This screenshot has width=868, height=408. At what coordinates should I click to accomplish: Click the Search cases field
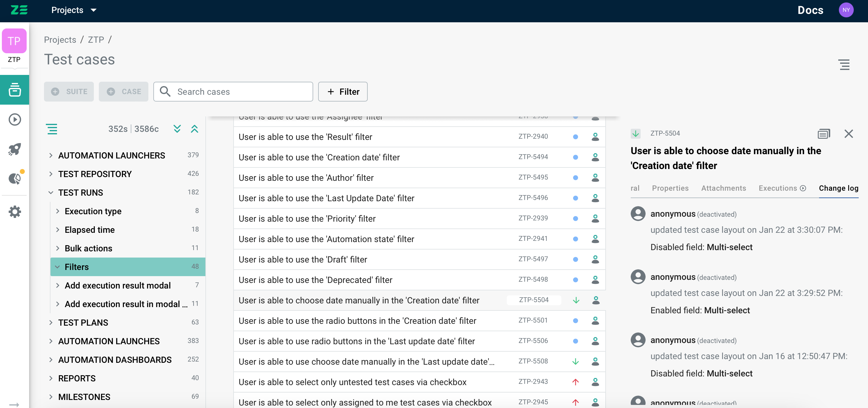(x=233, y=92)
